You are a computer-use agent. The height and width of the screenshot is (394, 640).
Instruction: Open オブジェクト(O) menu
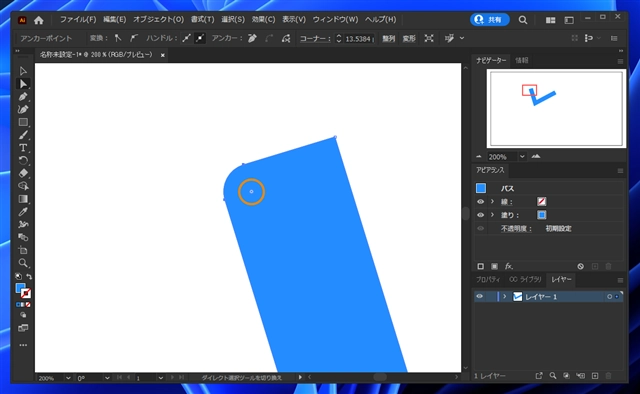(158, 20)
